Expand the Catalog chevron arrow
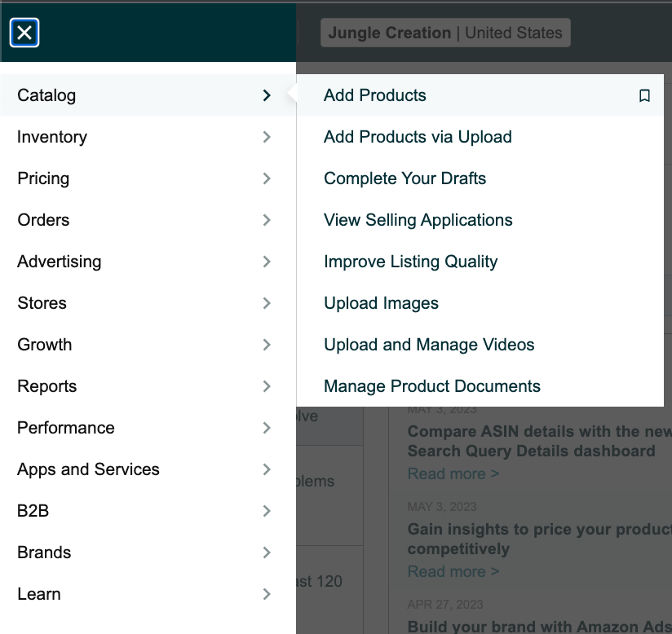The width and height of the screenshot is (672, 634). click(267, 95)
